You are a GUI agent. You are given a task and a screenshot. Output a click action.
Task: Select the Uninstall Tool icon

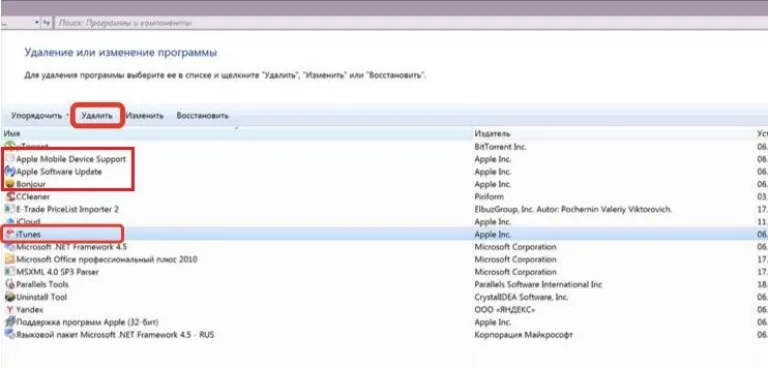10,297
